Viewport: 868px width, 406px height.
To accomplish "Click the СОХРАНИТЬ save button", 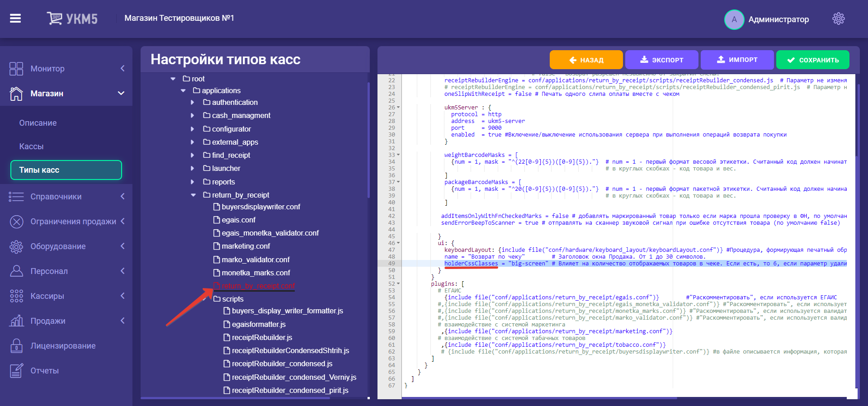I will tap(813, 60).
